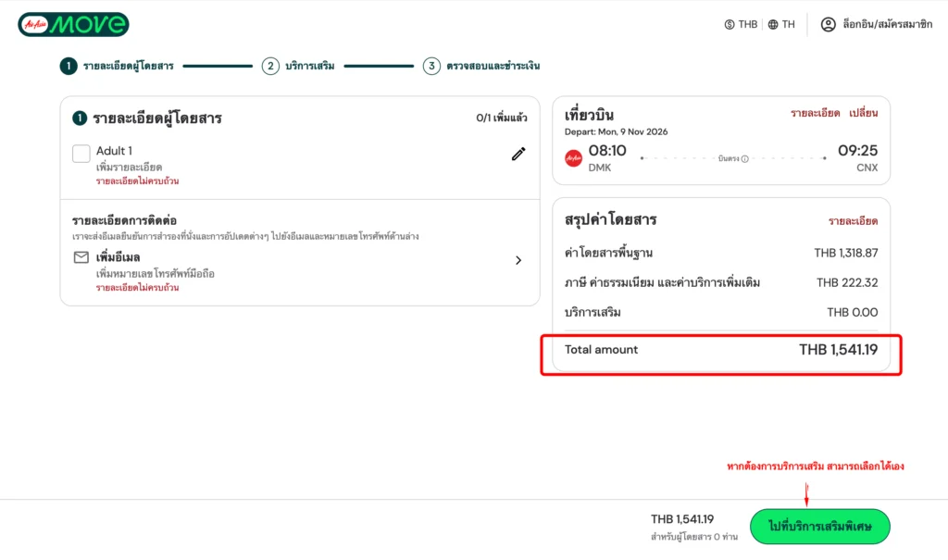
Task: Click ไปที่บริการเสริมพิเศษ green button
Action: click(820, 526)
